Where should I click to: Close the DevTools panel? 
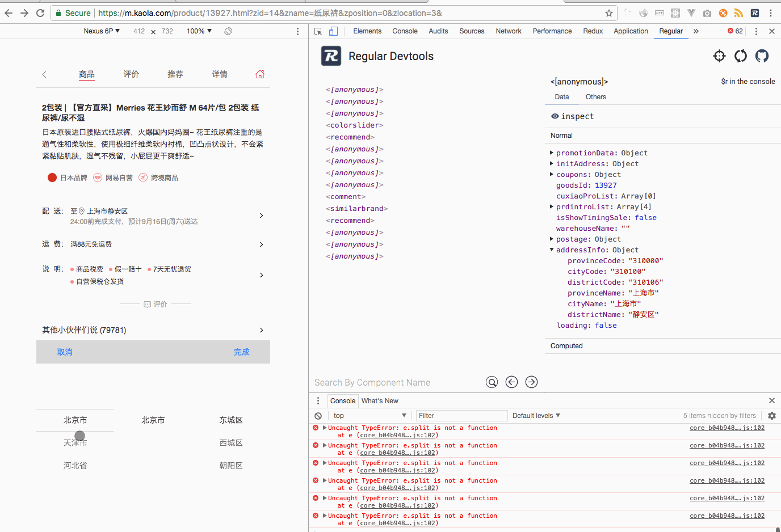pos(772,31)
